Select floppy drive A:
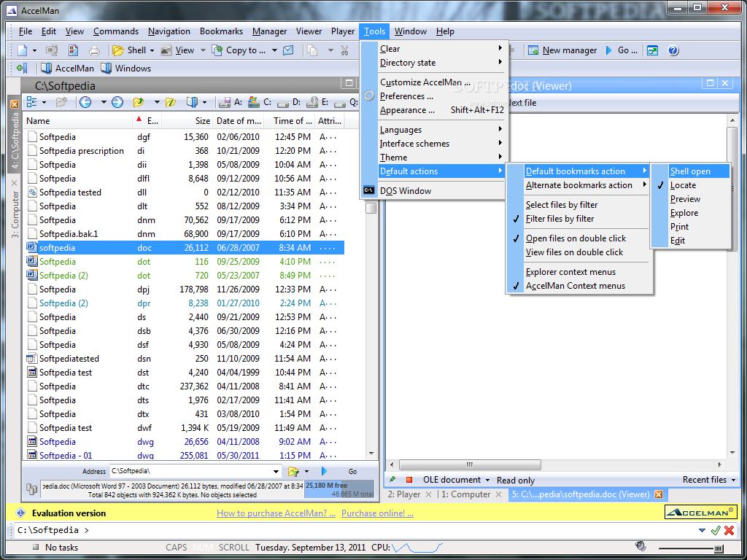Viewport: 747px width, 560px height. (x=230, y=102)
